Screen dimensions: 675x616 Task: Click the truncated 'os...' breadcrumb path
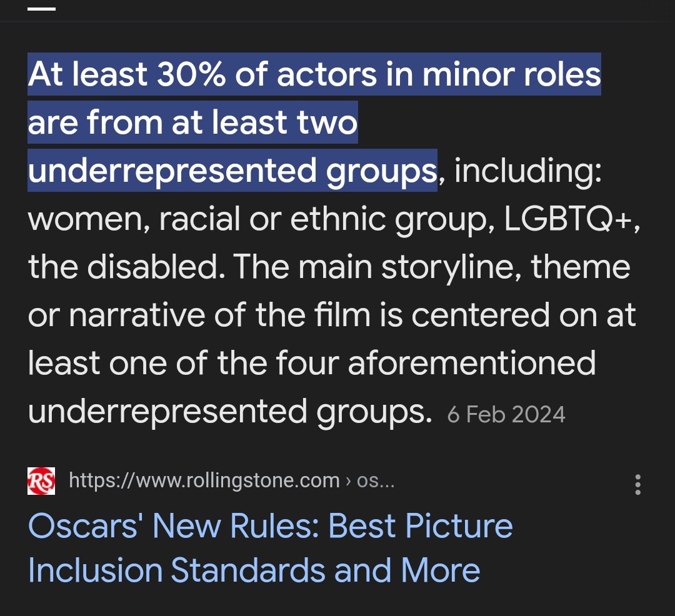tap(376, 480)
